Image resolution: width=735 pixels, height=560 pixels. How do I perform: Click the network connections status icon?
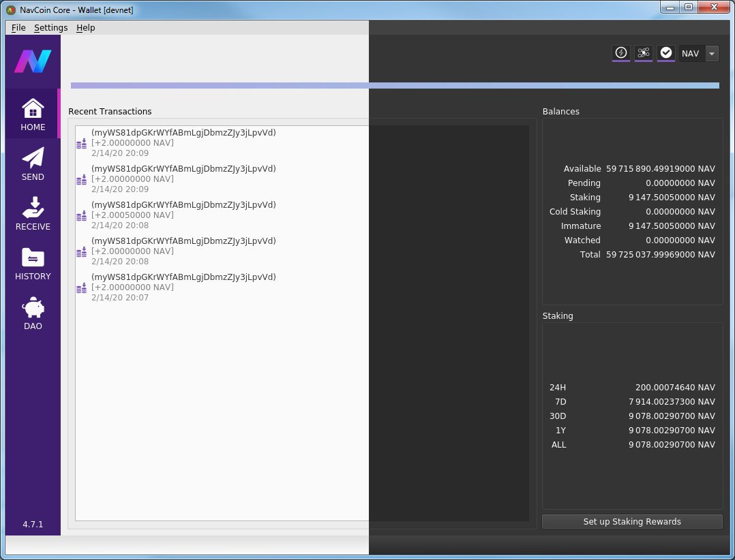point(644,53)
